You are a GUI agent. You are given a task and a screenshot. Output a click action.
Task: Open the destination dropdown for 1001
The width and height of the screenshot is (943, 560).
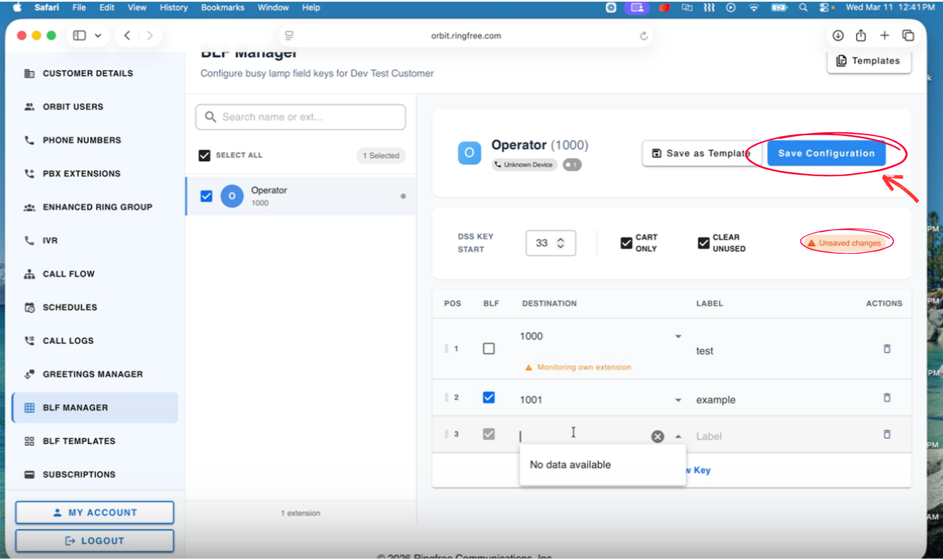pos(678,400)
